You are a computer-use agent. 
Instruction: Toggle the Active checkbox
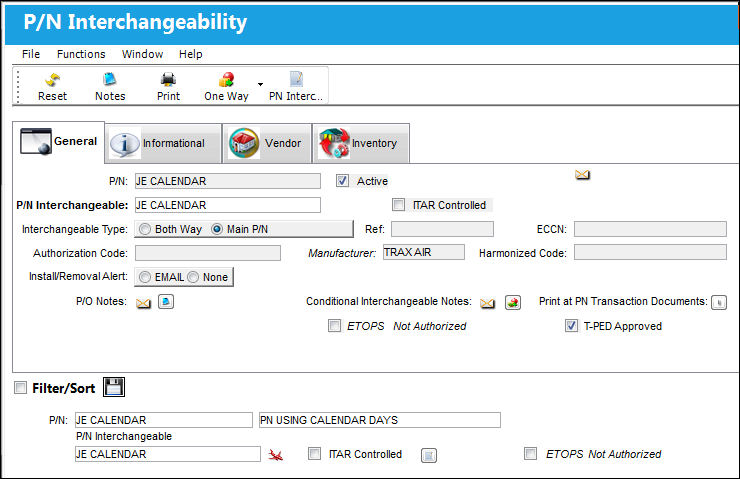pyautogui.click(x=342, y=181)
